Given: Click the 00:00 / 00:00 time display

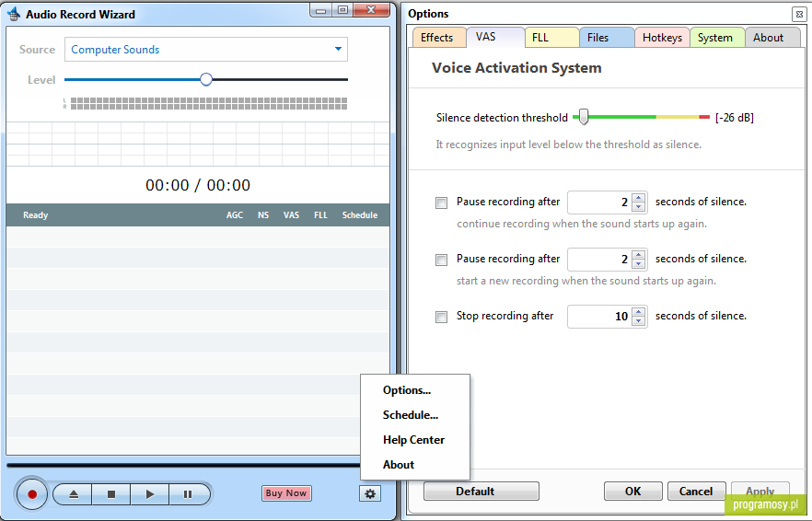Looking at the screenshot, I should click(x=198, y=185).
